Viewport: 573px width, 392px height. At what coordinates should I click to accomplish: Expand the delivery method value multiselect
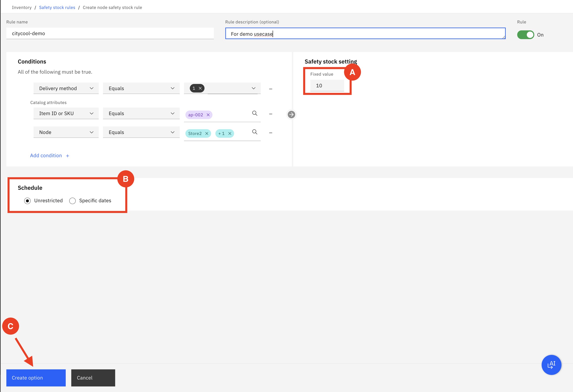click(x=253, y=88)
